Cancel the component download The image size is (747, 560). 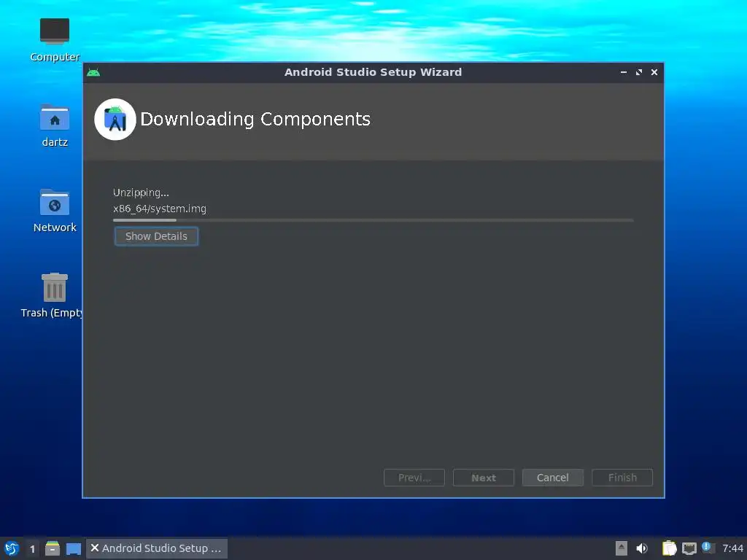pyautogui.click(x=553, y=478)
